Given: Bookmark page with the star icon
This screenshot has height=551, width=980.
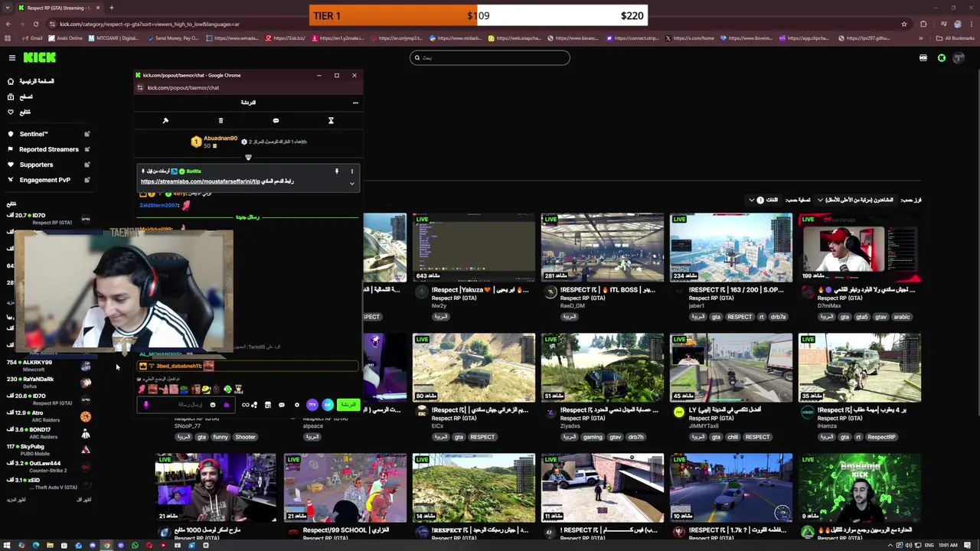Looking at the screenshot, I should coord(903,24).
